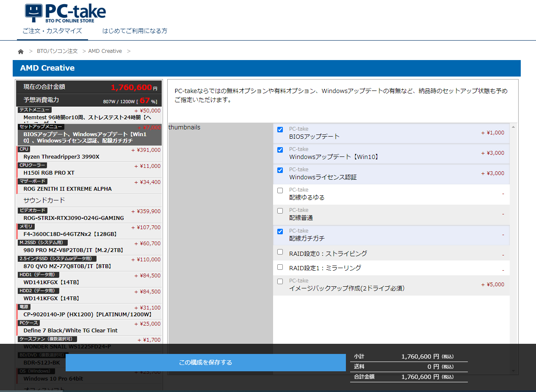This screenshot has width=536, height=392.
Task: Click the +¥391,000 CPU price
Action: (146, 150)
